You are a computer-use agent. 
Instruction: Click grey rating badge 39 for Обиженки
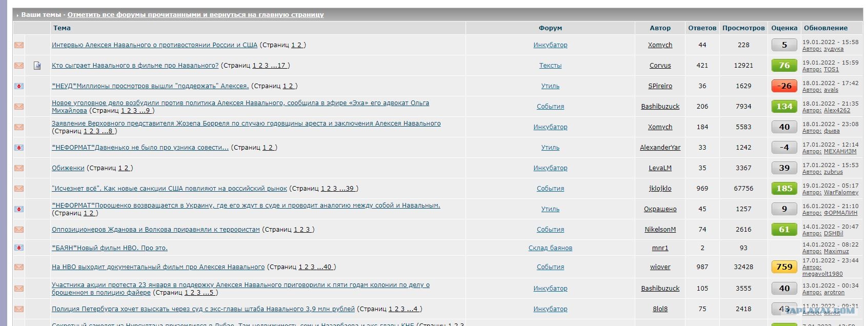pyautogui.click(x=784, y=168)
